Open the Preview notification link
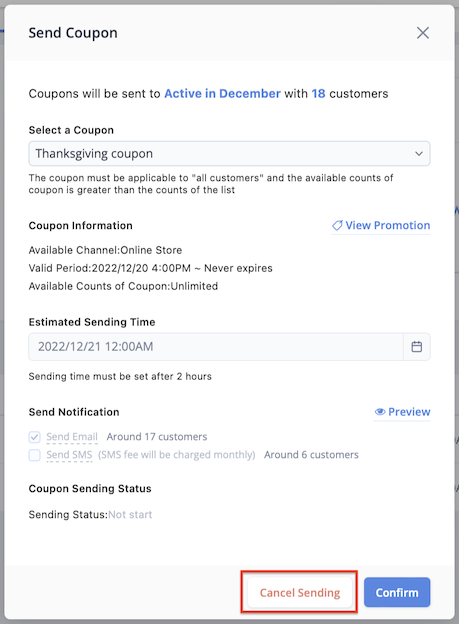This screenshot has width=459, height=624. pos(402,412)
